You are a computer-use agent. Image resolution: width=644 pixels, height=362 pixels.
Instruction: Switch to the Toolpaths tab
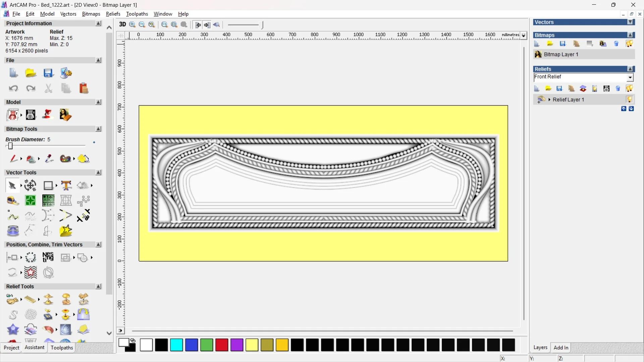62,348
